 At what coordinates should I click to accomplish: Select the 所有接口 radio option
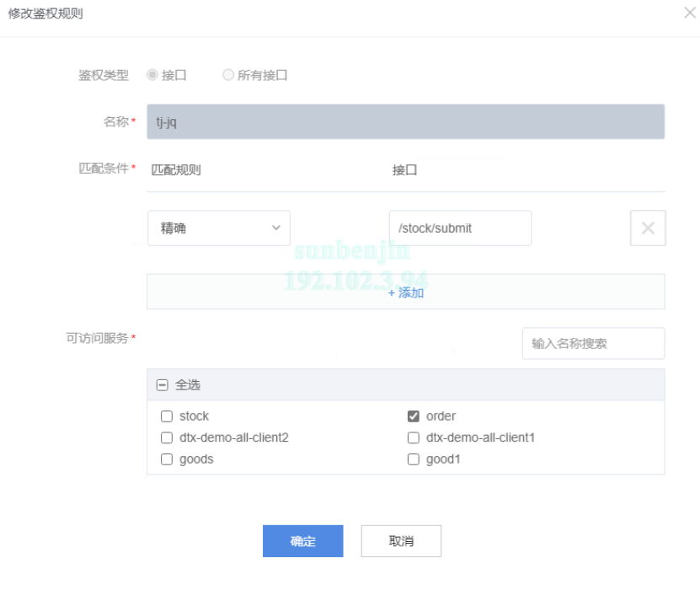tap(228, 75)
